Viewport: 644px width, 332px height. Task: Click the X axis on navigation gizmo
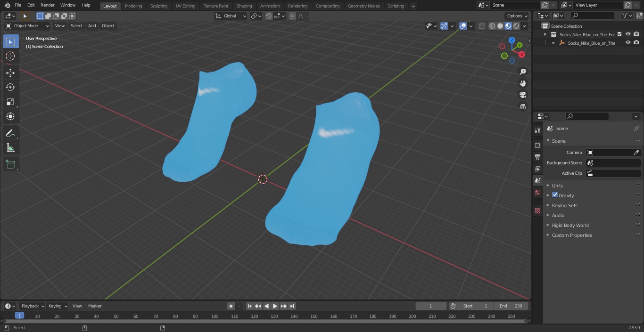coord(522,55)
